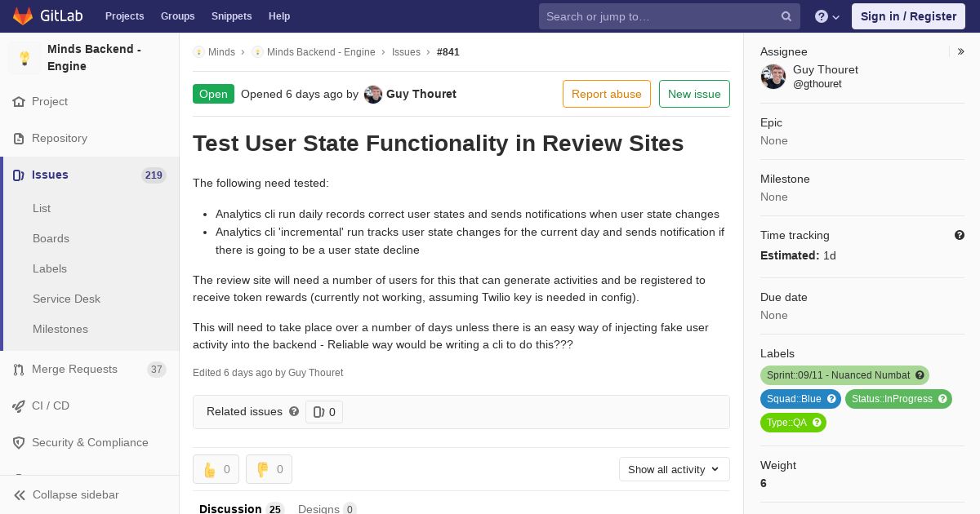The image size is (980, 514).
Task: Click the help icon on Type::QA label
Action: (817, 423)
